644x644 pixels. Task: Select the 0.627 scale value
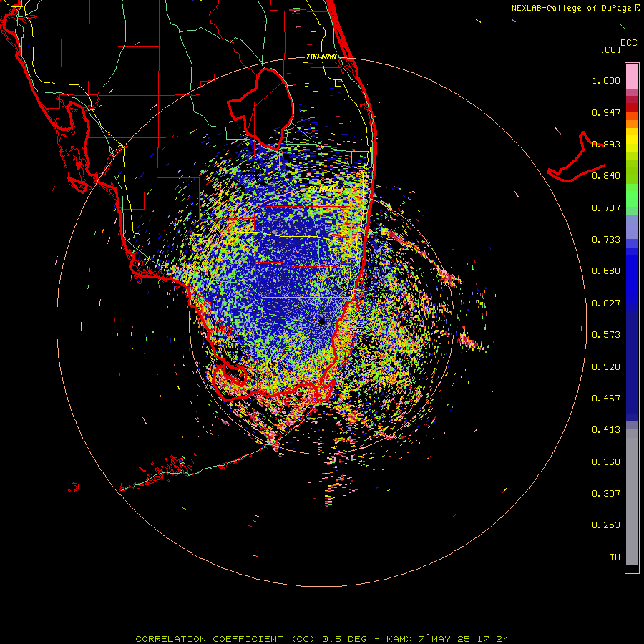coord(606,303)
